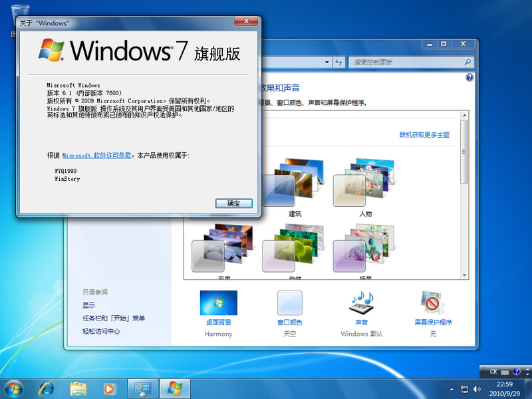Launch Windows Media Player from taskbar

110,389
